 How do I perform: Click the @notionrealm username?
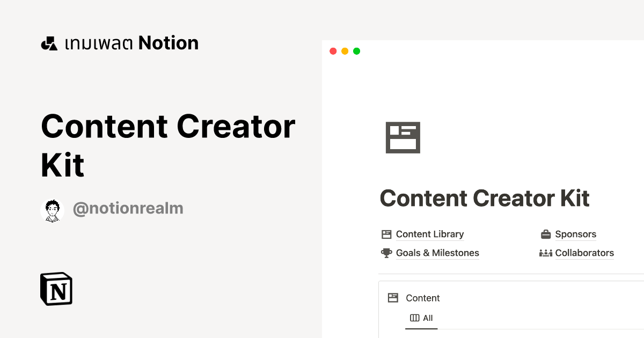coord(127,209)
